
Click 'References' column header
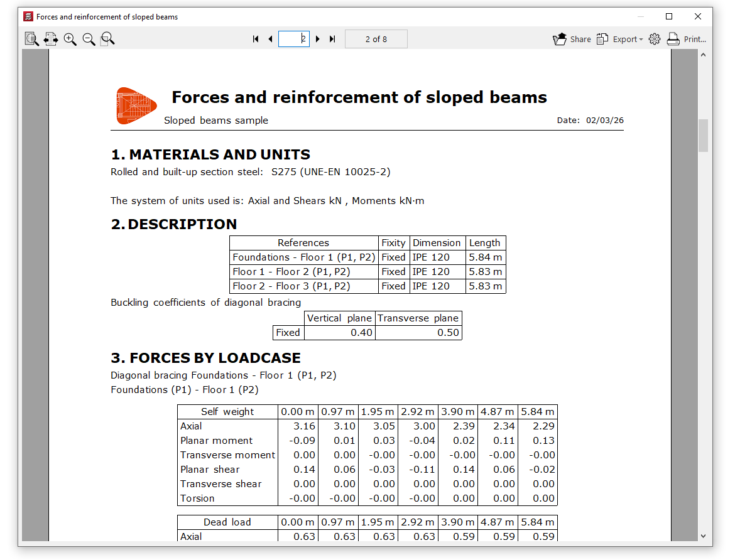pyautogui.click(x=303, y=243)
